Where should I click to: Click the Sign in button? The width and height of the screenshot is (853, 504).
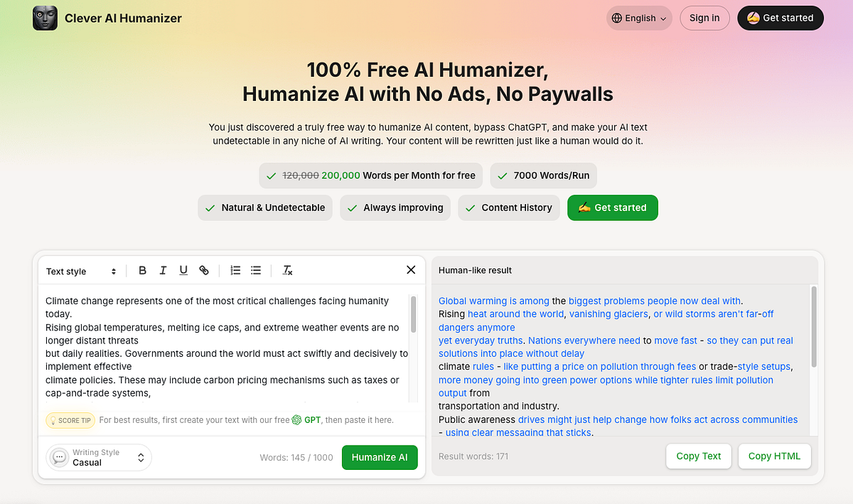point(704,18)
